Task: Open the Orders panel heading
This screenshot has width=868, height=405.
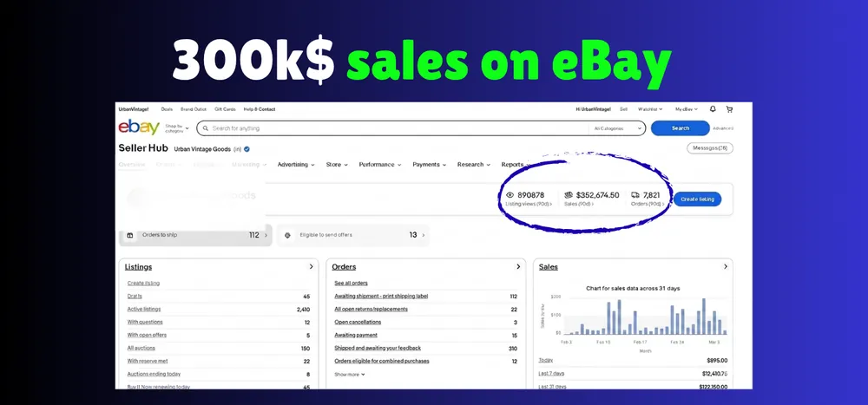Action: tap(344, 267)
